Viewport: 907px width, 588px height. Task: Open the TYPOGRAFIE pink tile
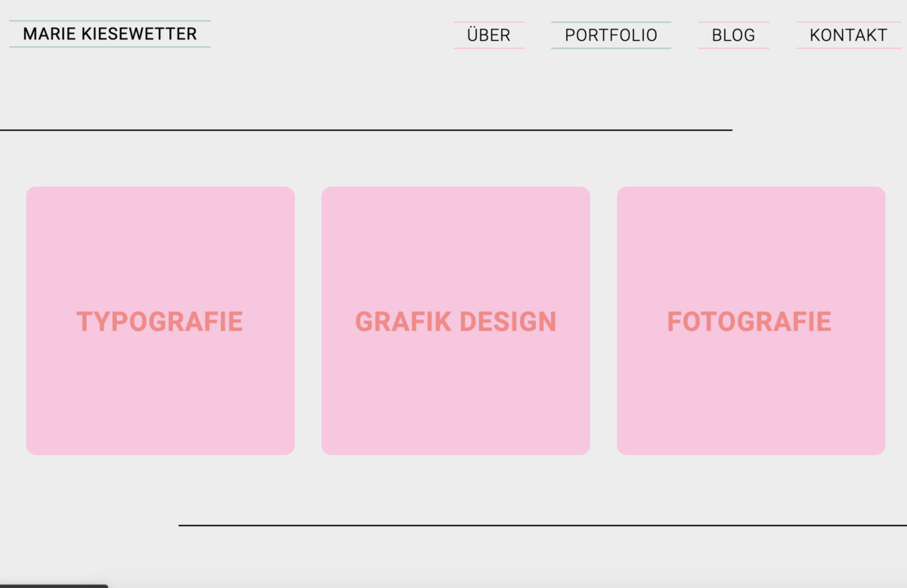(160, 320)
